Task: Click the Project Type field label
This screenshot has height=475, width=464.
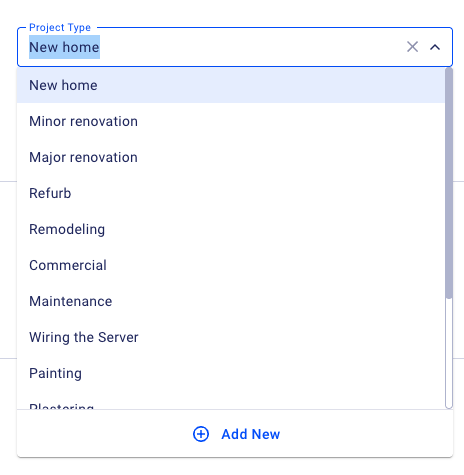Action: click(60, 27)
